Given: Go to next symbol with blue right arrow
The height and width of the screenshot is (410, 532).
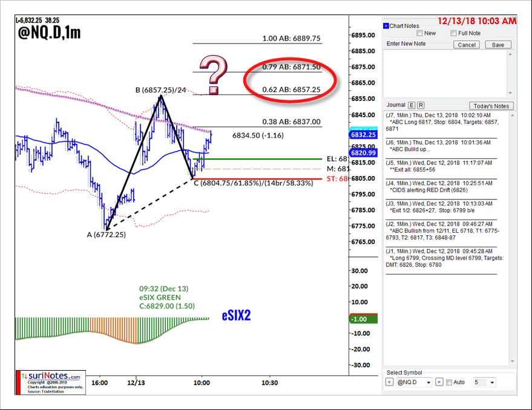Looking at the screenshot, I should 439,382.
